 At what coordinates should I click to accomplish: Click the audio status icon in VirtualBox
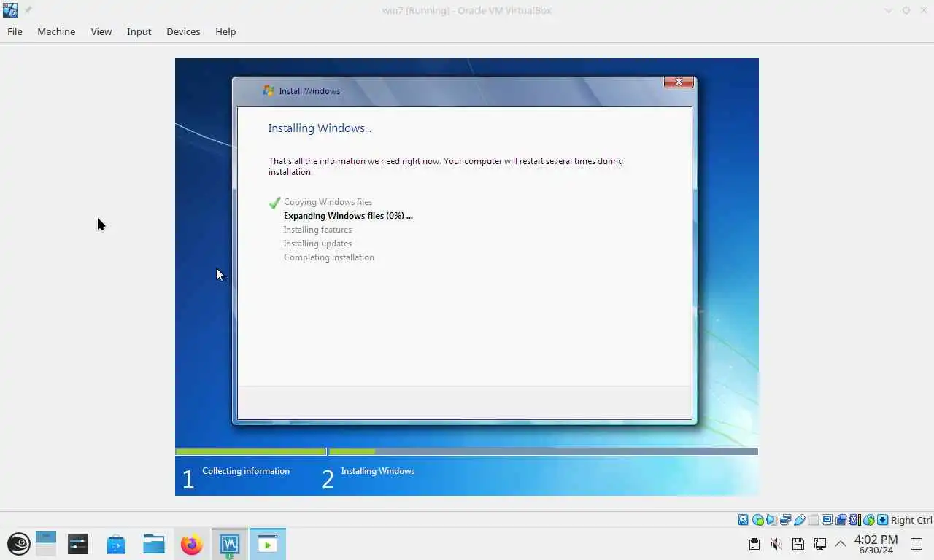point(772,520)
